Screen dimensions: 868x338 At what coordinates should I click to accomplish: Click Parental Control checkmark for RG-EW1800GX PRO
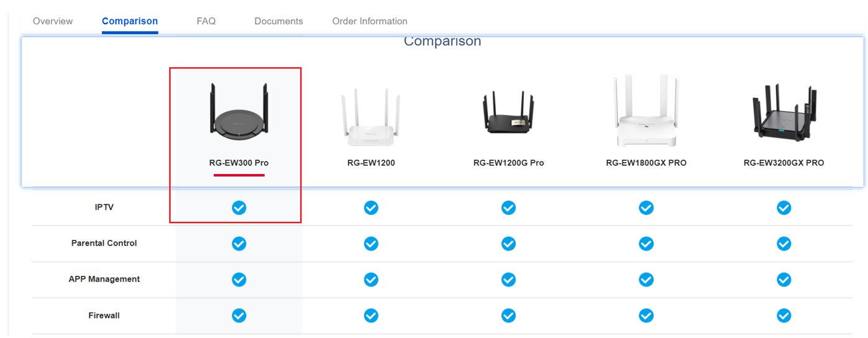pyautogui.click(x=646, y=244)
